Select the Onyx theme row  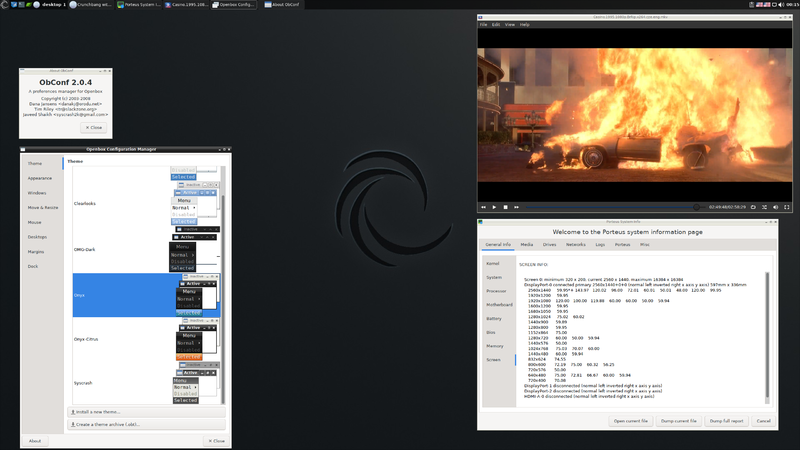coord(146,295)
